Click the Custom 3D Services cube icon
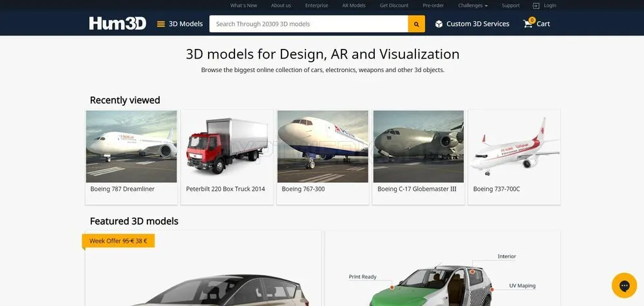 (x=439, y=24)
